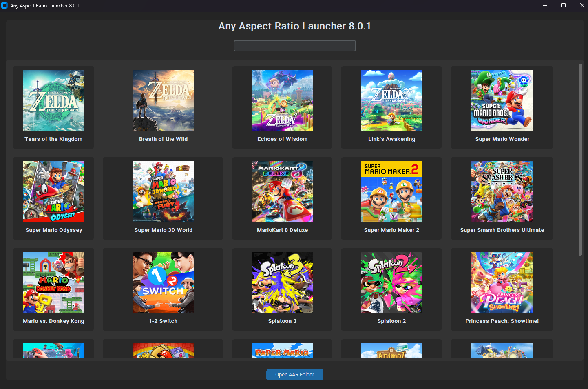This screenshot has height=389, width=588.
Task: Click Splatoon 3 cover image
Action: click(282, 283)
